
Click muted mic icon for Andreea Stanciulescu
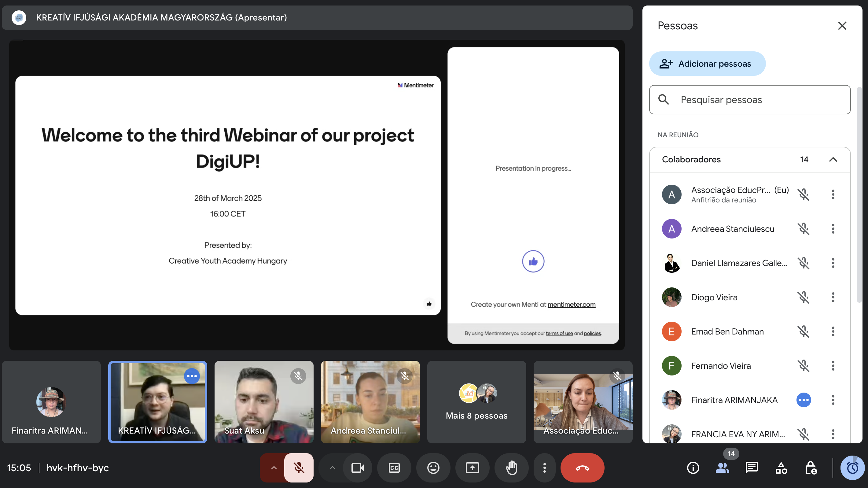click(x=803, y=228)
